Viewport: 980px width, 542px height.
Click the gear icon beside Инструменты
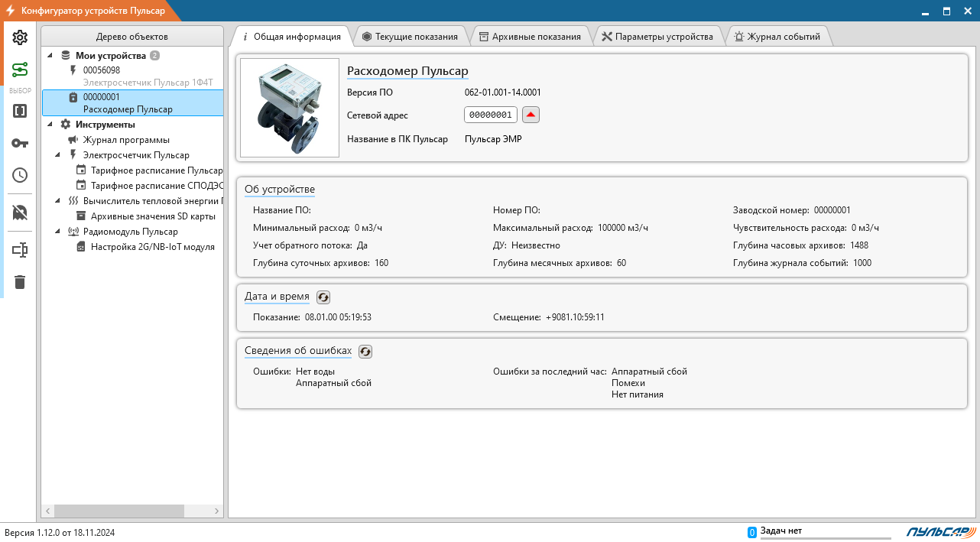(x=66, y=125)
